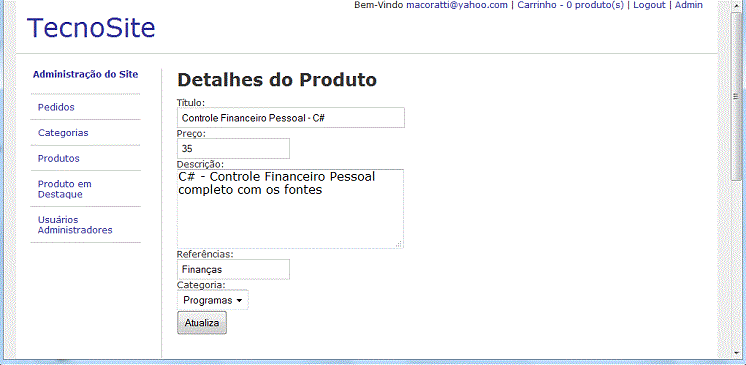Focus the Título input field
Viewport: 746px width, 365px height.
pyautogui.click(x=291, y=118)
